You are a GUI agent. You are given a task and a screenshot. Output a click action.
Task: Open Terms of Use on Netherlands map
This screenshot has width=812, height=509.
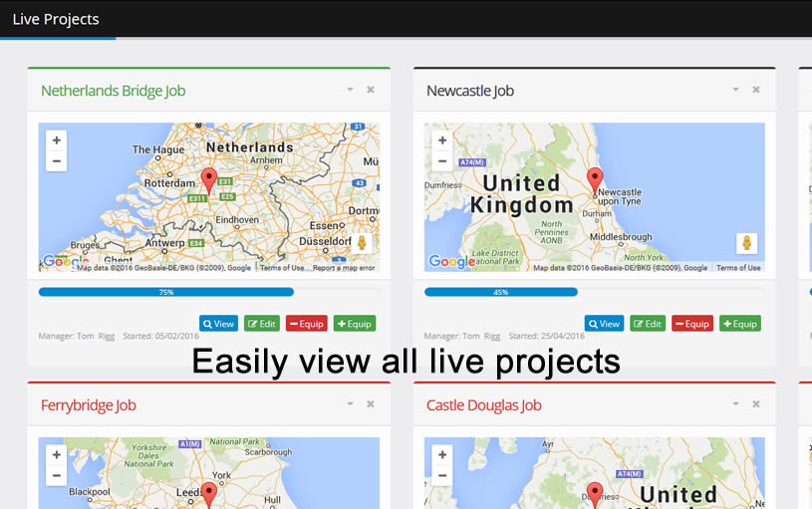click(x=282, y=268)
